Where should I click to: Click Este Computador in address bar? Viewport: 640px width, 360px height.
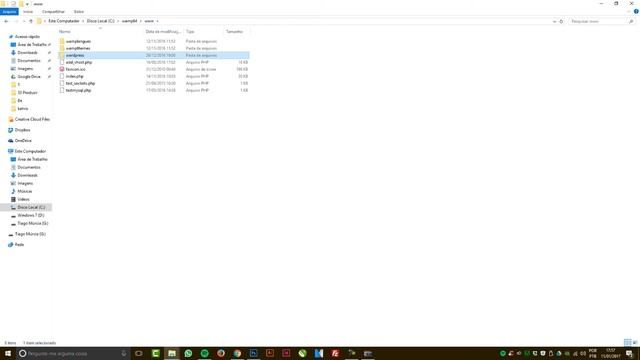(64, 21)
